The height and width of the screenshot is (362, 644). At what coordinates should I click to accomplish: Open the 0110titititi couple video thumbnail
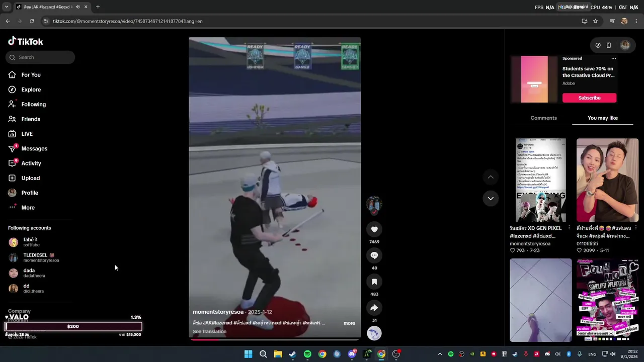pyautogui.click(x=607, y=180)
